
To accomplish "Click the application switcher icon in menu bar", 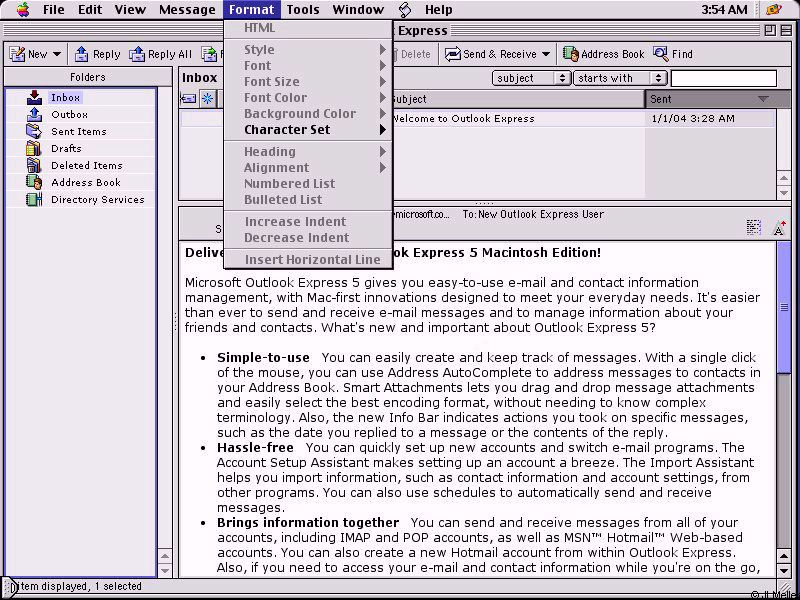I will (774, 9).
